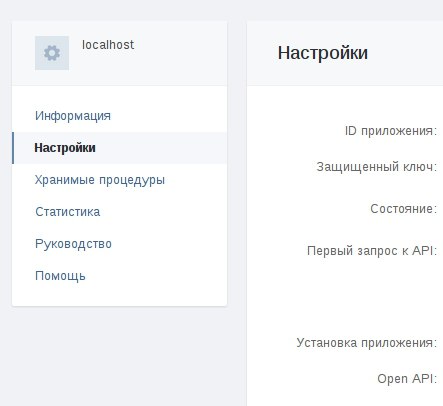The image size is (443, 406).
Task: Click the Установка приложения label
Action: pyautogui.click(x=367, y=343)
